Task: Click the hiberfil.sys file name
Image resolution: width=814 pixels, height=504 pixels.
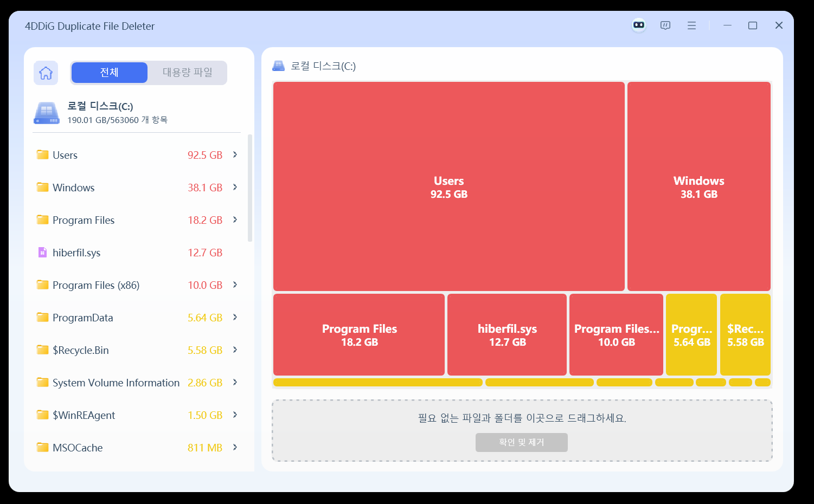Action: (x=76, y=253)
